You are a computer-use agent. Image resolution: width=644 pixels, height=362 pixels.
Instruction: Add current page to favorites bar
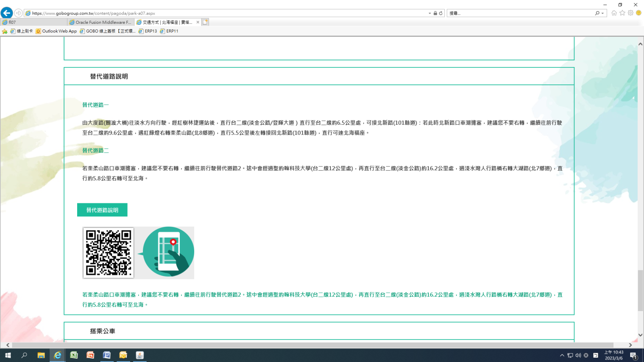tap(5, 31)
